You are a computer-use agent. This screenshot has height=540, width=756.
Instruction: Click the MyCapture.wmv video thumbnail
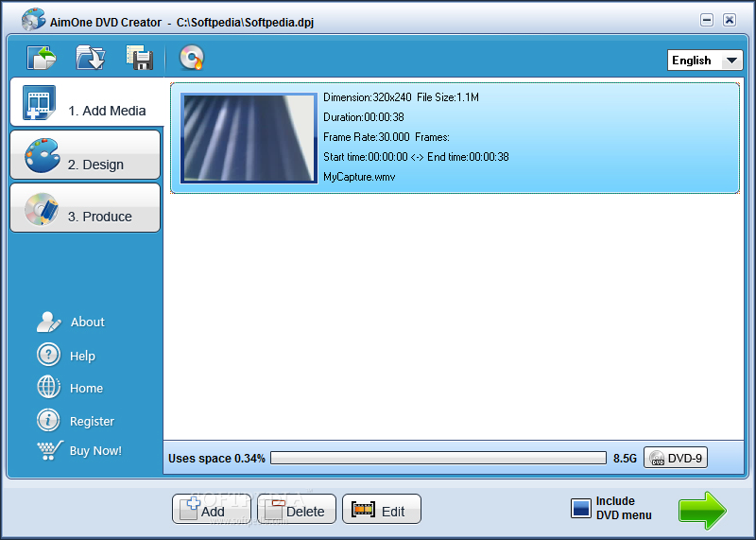(x=249, y=138)
